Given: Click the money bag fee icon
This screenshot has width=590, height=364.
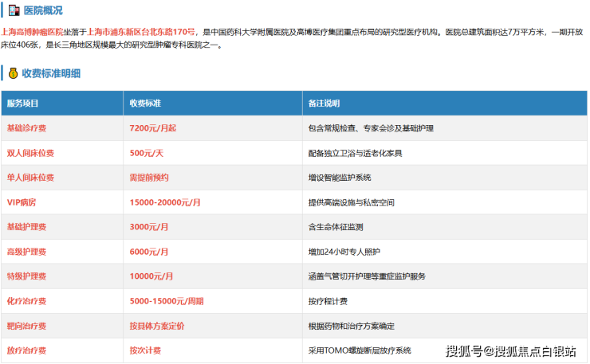Looking at the screenshot, I should tap(14, 73).
